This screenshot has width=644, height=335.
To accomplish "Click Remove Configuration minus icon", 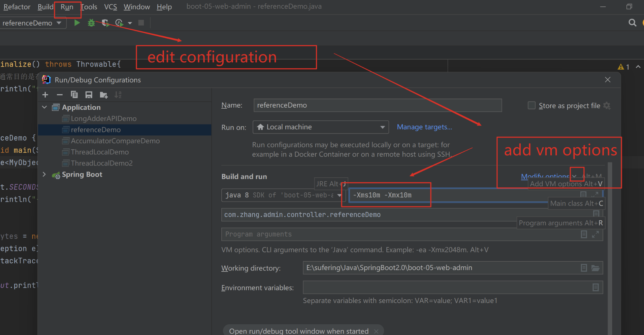I will pyautogui.click(x=60, y=95).
